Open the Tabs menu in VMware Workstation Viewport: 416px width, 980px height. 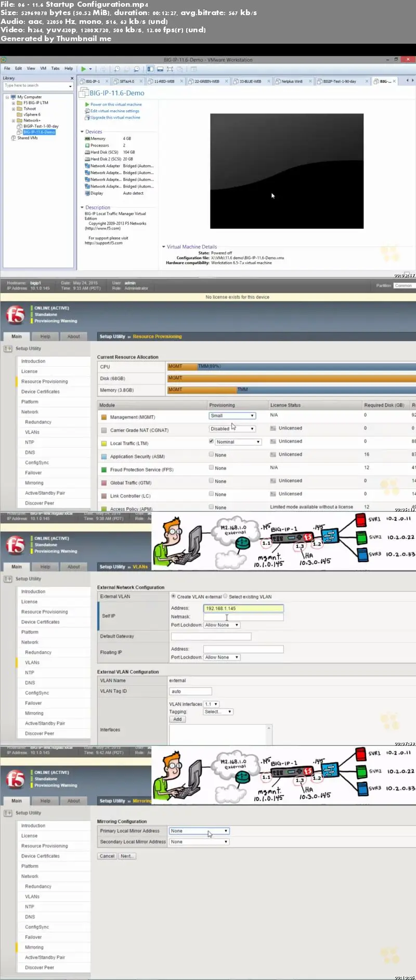[55, 69]
